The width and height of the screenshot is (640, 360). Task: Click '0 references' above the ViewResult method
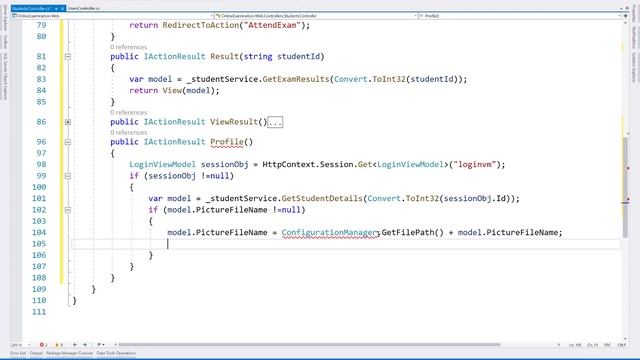[x=128, y=112]
